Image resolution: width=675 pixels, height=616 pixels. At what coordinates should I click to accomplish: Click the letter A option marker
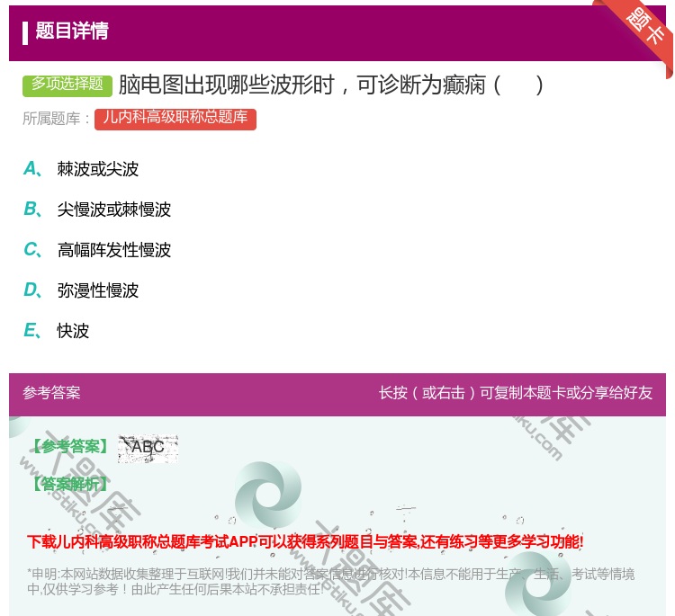point(32,169)
